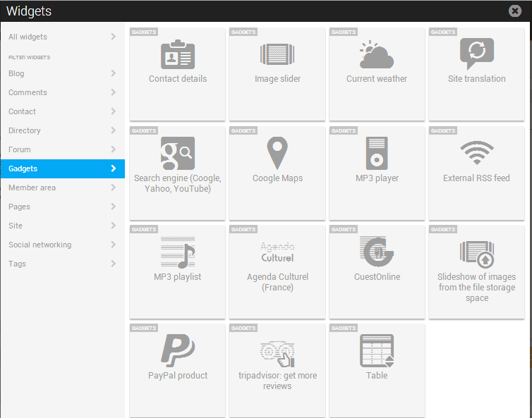532x418 pixels.
Task: Choose the Image slider widget icon
Action: (277, 54)
